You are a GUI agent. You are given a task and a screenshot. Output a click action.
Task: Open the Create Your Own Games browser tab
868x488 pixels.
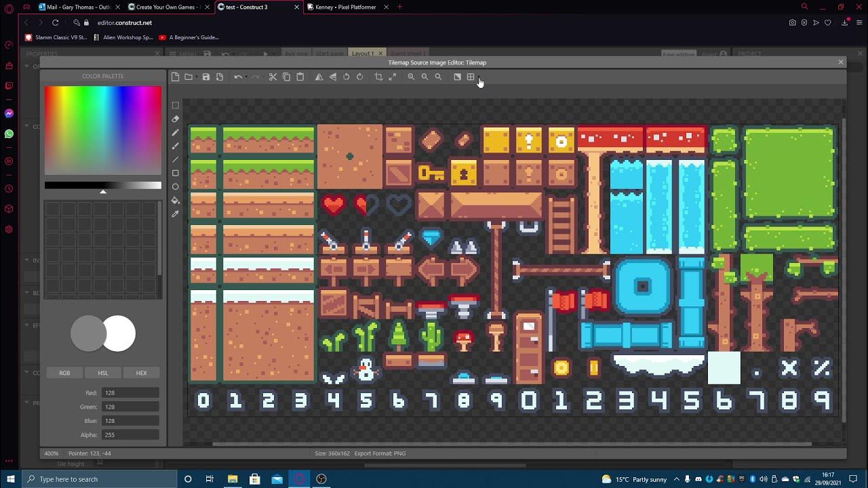[x=170, y=7]
